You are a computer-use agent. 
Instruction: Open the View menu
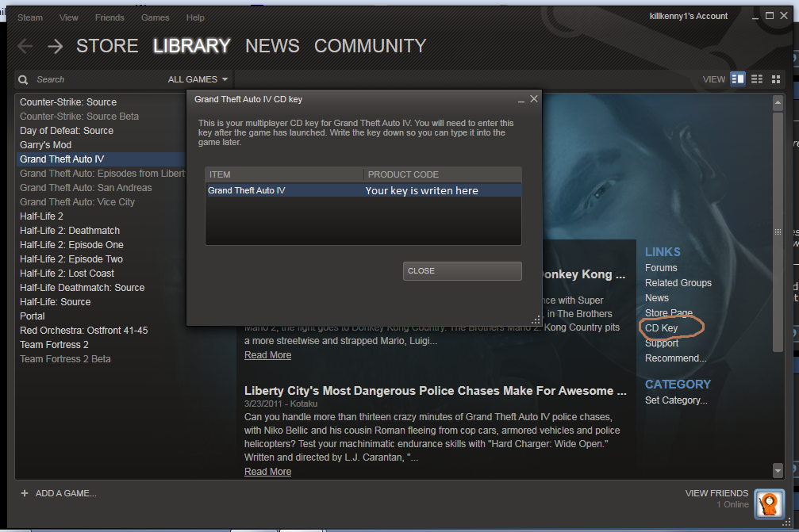point(69,17)
